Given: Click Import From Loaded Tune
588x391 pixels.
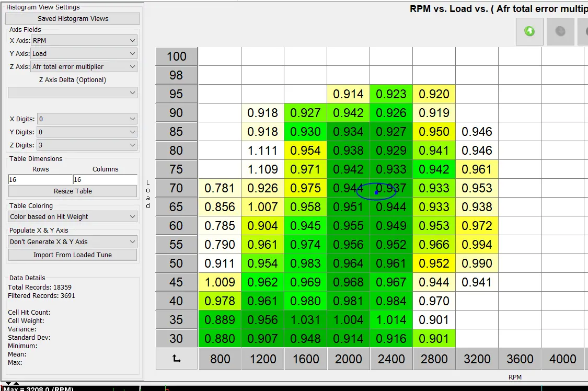Looking at the screenshot, I should click(x=73, y=255).
